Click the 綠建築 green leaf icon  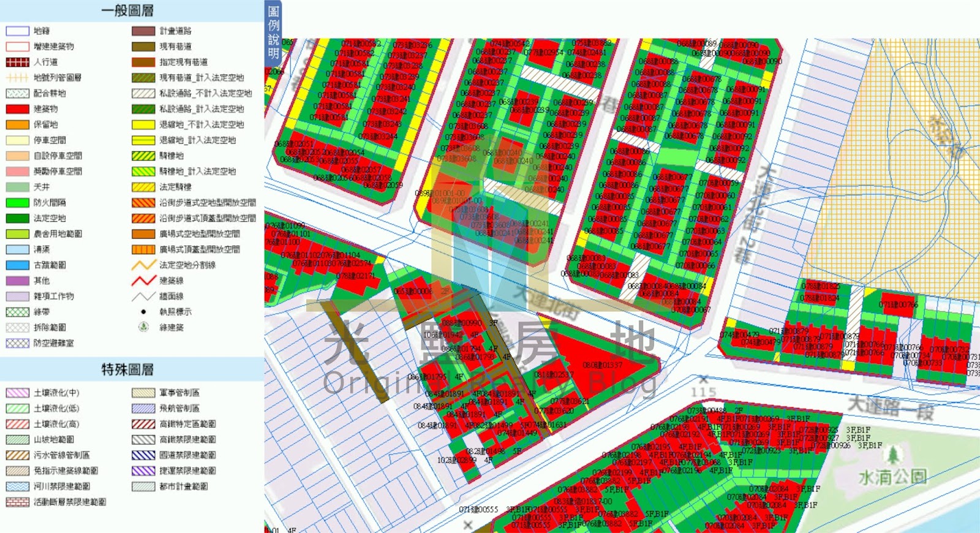click(143, 327)
